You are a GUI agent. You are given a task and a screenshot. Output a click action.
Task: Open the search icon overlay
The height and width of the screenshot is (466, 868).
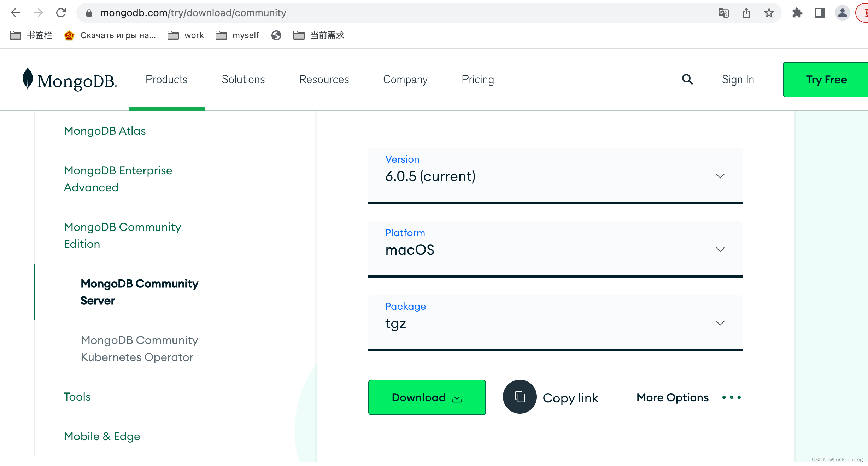pyautogui.click(x=687, y=79)
